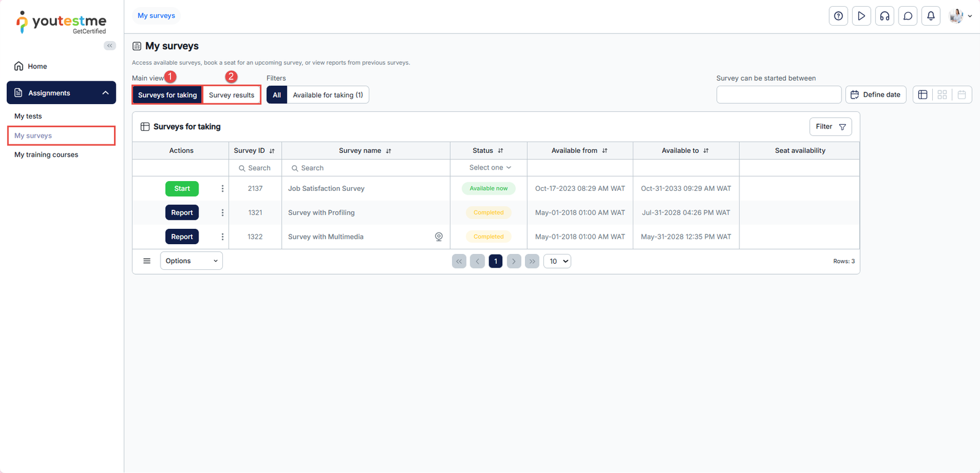Click the video tutorial play icon
The width and height of the screenshot is (980, 473).
[x=861, y=17]
